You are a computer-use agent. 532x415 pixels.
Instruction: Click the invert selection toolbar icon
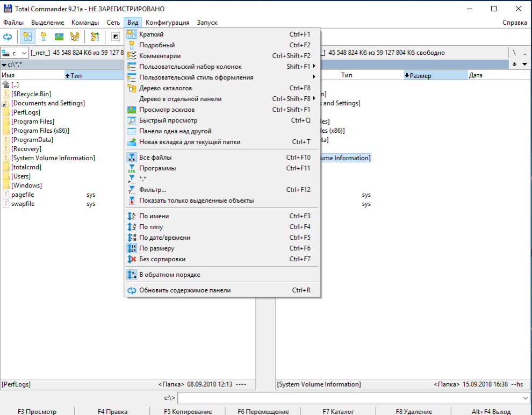116,37
